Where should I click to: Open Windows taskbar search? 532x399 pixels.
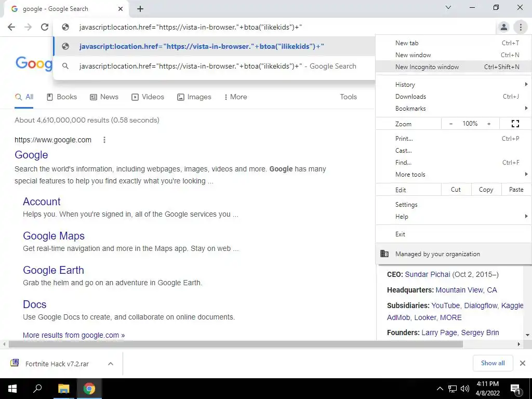coord(37,389)
